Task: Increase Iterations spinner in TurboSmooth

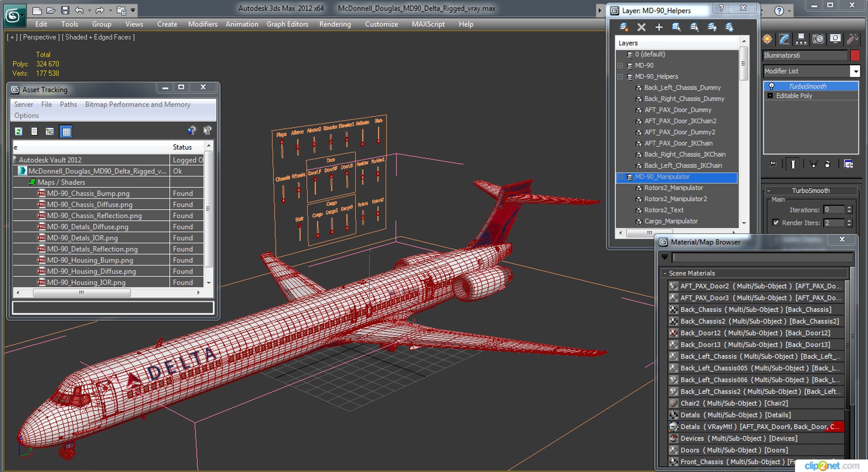Action: pyautogui.click(x=849, y=208)
